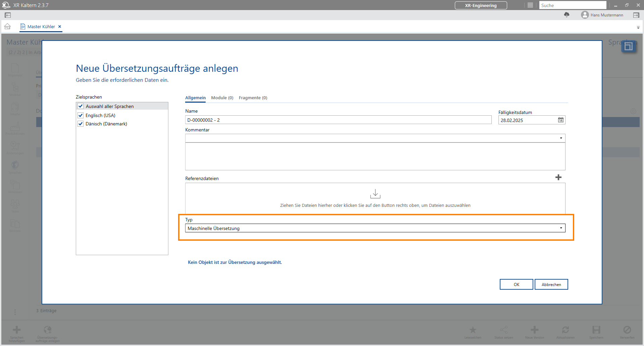Cancel with the Abbrechen button

tap(551, 284)
